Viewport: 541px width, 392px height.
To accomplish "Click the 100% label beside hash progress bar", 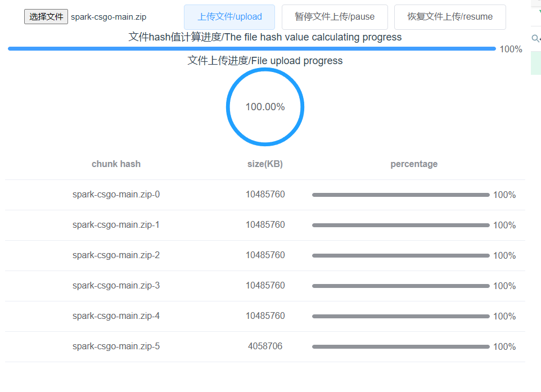I will [x=510, y=49].
